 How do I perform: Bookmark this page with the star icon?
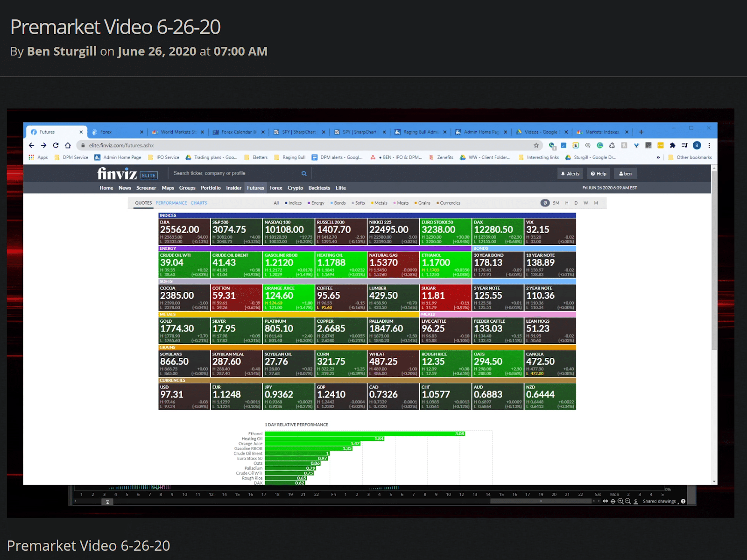click(x=536, y=145)
